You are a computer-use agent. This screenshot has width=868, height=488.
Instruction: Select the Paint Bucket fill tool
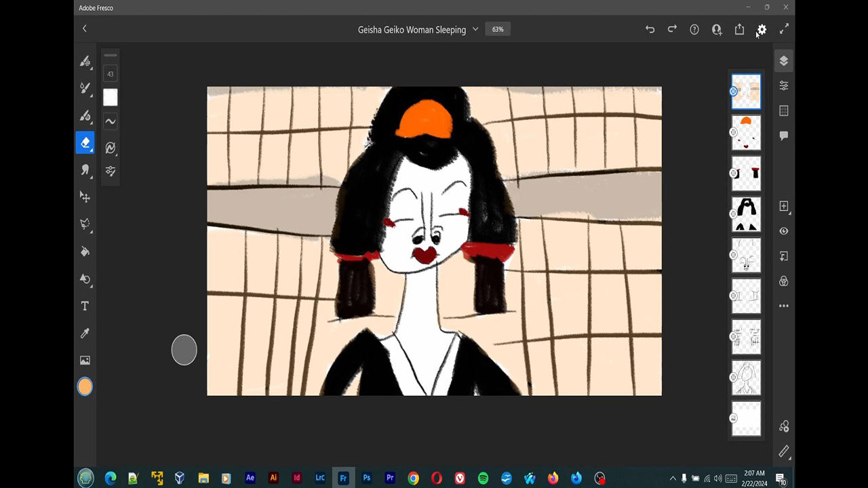(x=85, y=251)
